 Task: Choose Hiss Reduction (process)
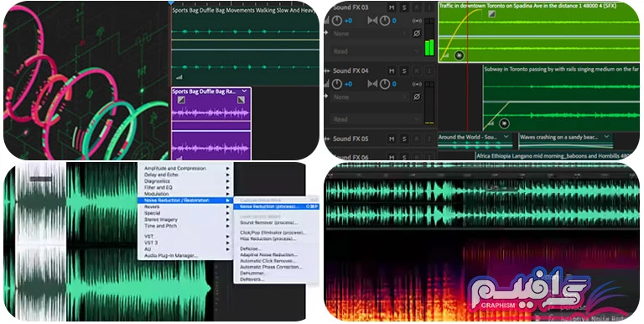click(x=277, y=238)
